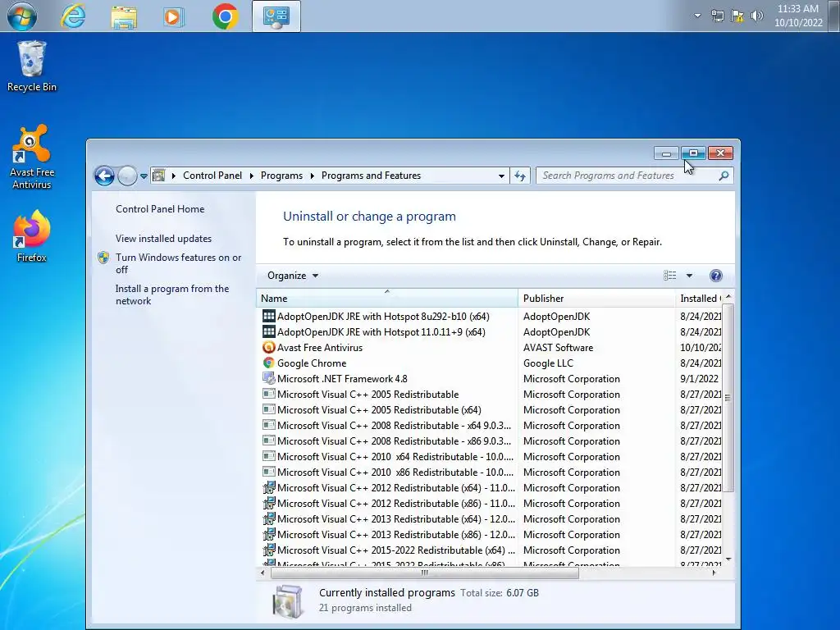Viewport: 840px width, 630px height.
Task: Open the recent pages dropdown arrow
Action: coord(144,176)
